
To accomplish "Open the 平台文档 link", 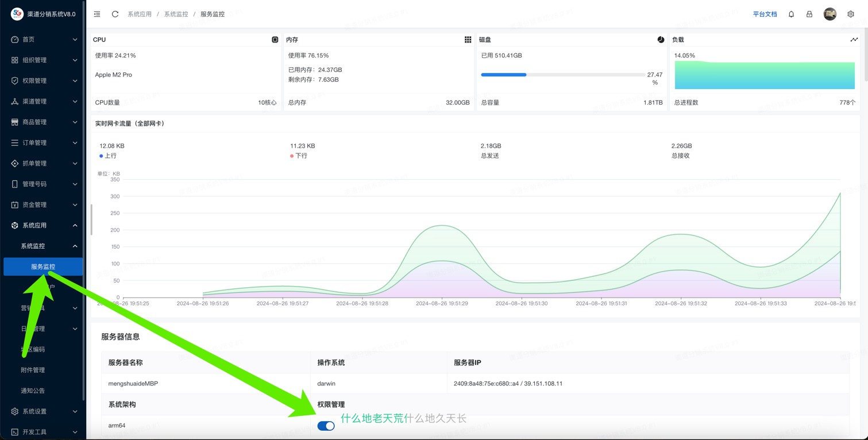I will point(765,14).
